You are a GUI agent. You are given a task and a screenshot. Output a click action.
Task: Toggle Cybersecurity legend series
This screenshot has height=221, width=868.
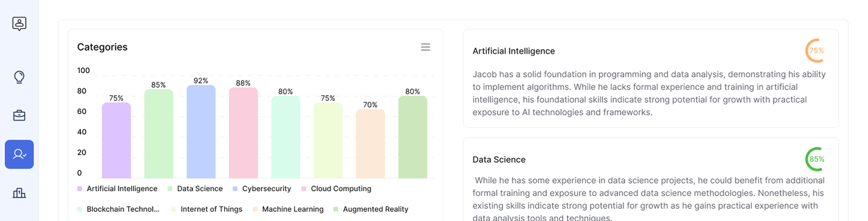point(266,189)
